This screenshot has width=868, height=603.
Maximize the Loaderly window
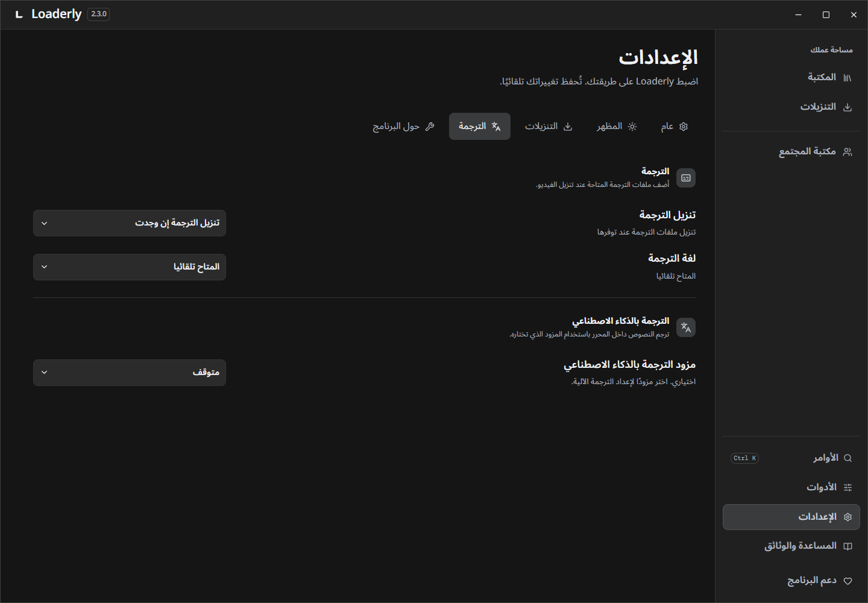(826, 14)
